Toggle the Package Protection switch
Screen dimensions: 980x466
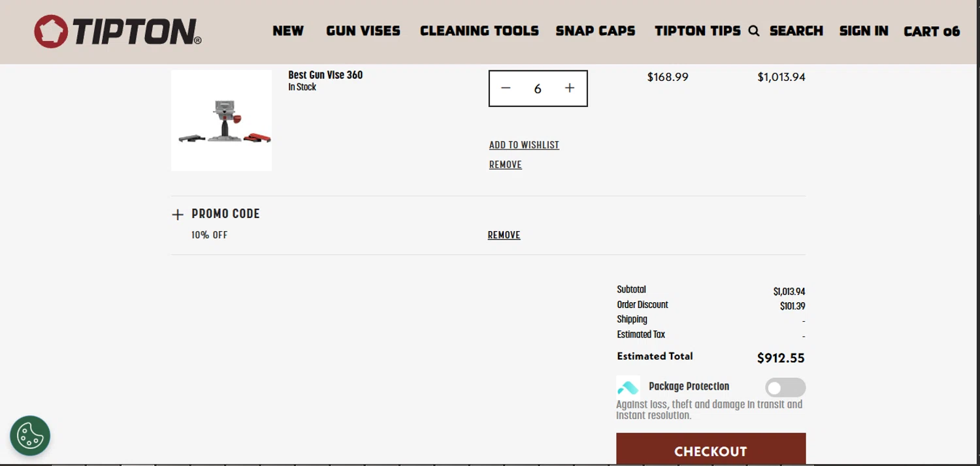pos(785,388)
